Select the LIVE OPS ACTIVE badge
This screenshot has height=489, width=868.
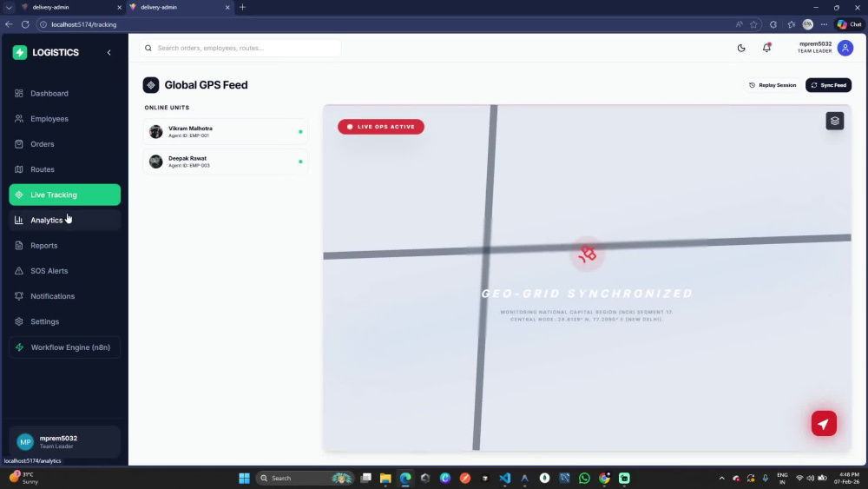click(x=381, y=127)
